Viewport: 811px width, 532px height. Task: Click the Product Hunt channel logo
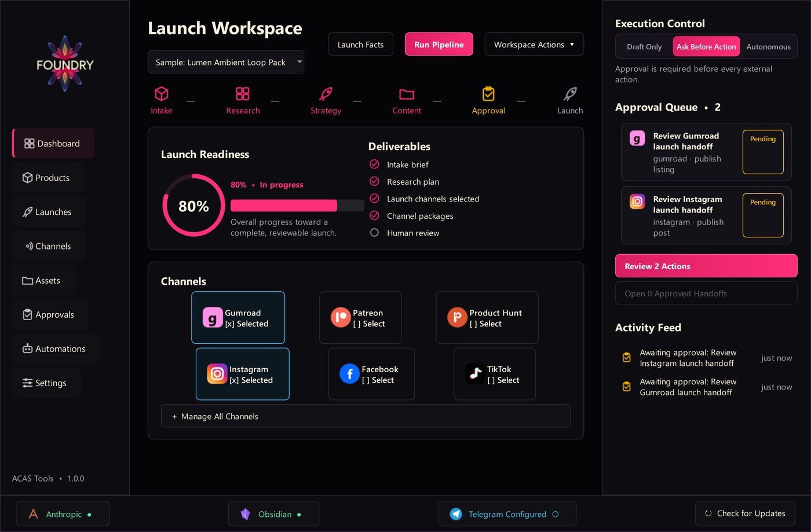coord(457,317)
